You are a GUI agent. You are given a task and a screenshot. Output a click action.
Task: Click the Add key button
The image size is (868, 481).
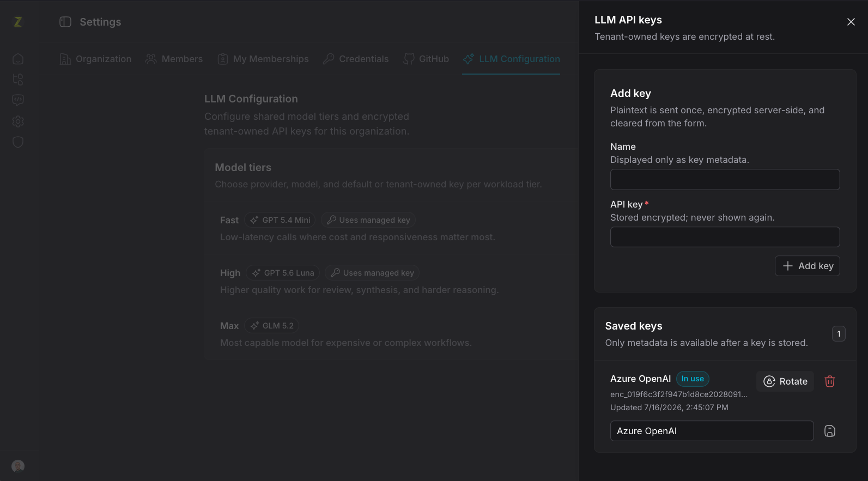point(808,266)
